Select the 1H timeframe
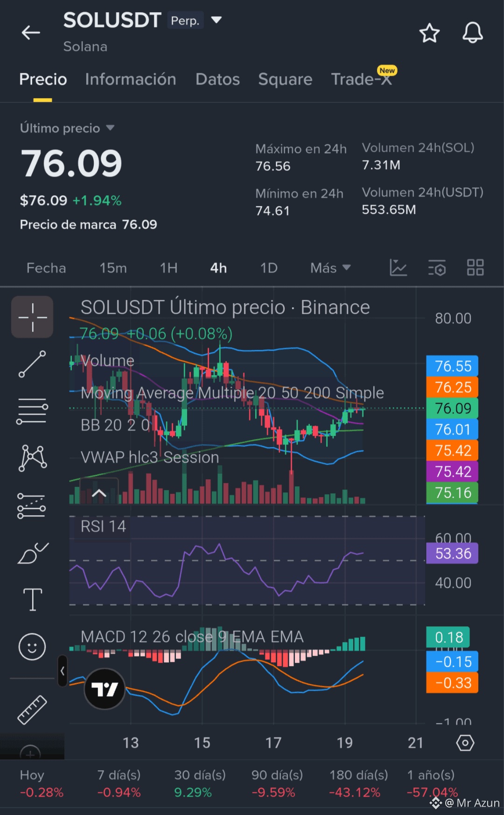 click(168, 268)
